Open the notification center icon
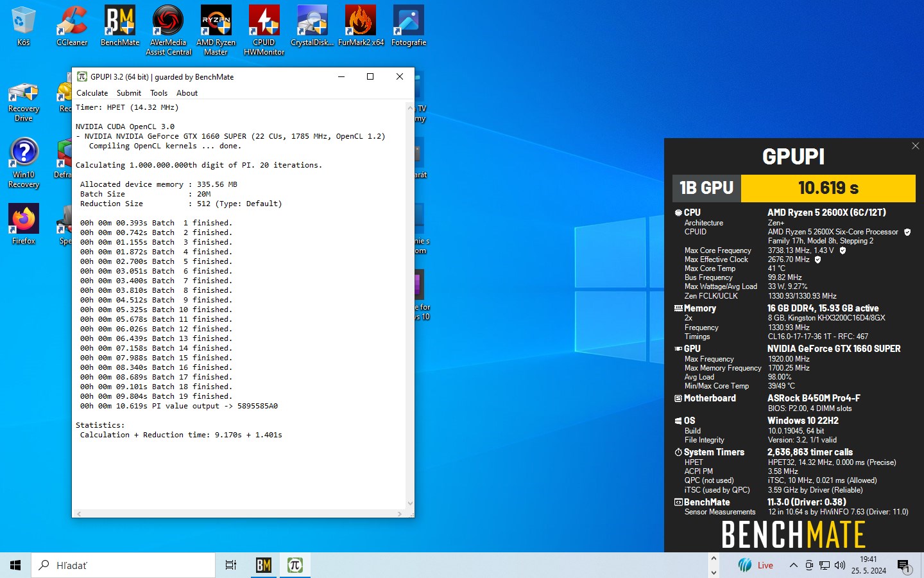The image size is (924, 578). (903, 565)
